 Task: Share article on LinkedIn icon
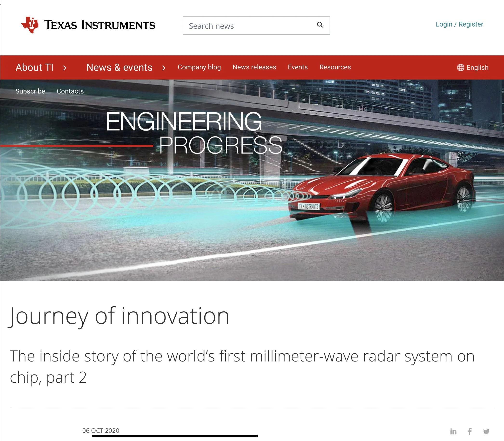click(x=453, y=431)
